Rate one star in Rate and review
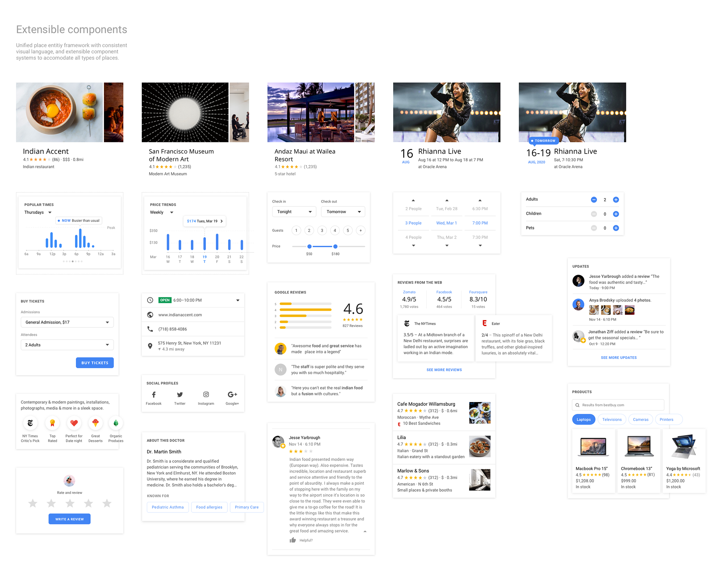The width and height of the screenshot is (728, 580). coord(33,503)
